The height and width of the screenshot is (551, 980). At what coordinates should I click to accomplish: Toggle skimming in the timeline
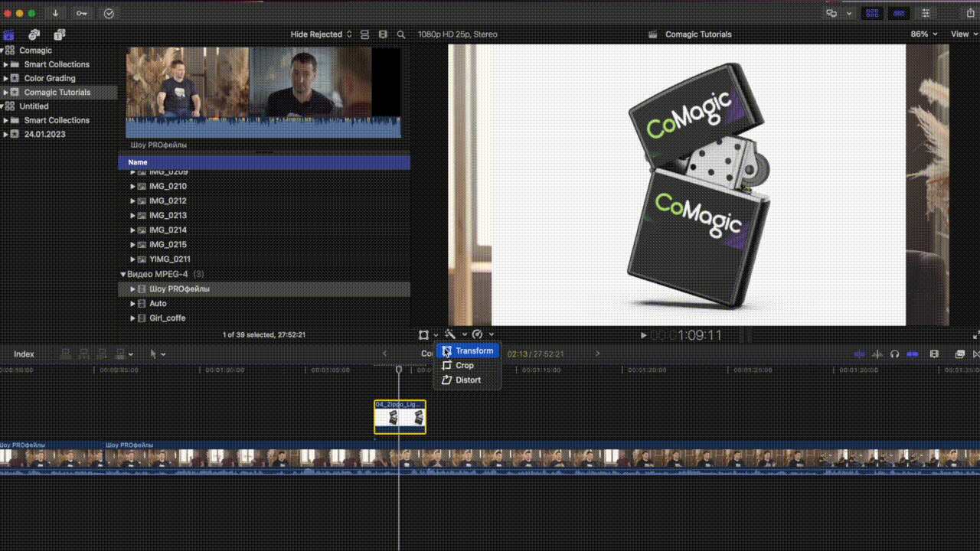[860, 354]
